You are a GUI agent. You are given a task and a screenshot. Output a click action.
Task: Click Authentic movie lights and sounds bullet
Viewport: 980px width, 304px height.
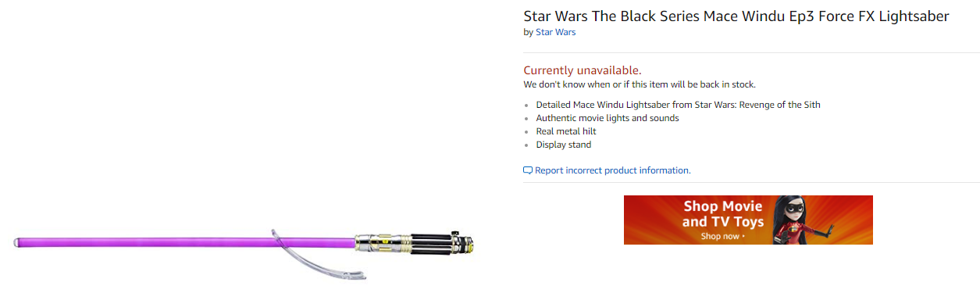coord(608,118)
